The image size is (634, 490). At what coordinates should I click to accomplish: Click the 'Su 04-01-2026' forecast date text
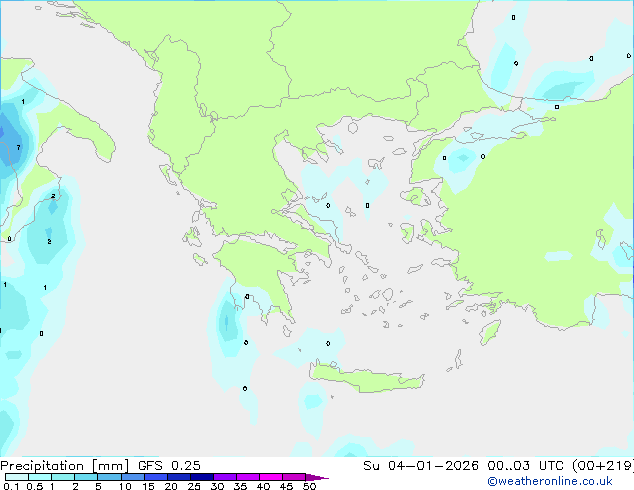coord(421,466)
